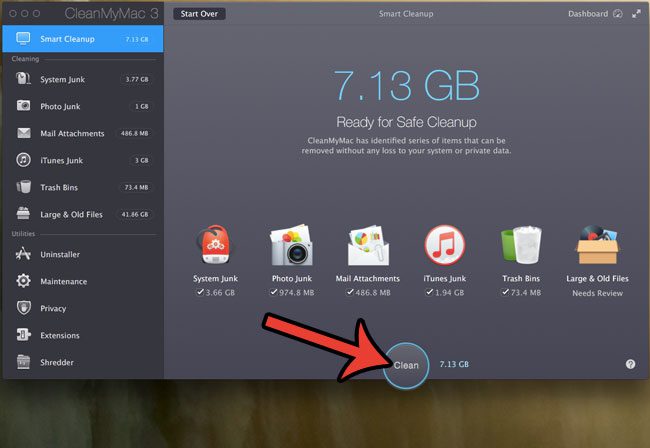Click the 3 GB badge beside iTunes Junk
650x448 pixels.
point(141,160)
